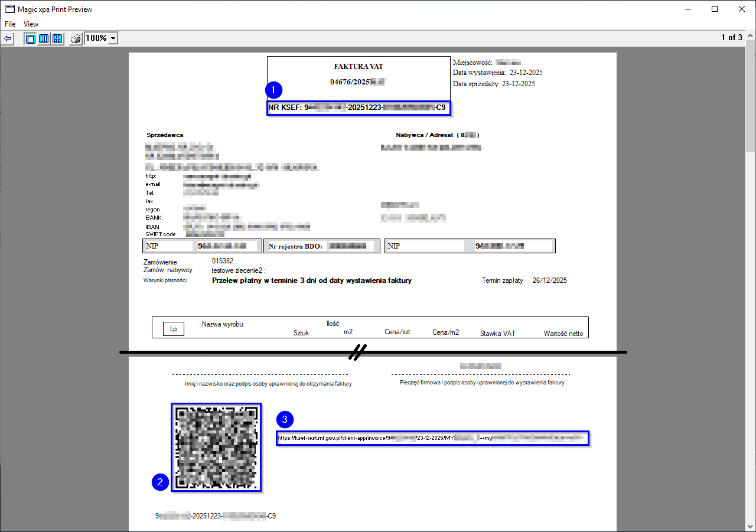756x532 pixels.
Task: Click the Data wystawienia 23-12-2025 line
Action: coord(497,73)
